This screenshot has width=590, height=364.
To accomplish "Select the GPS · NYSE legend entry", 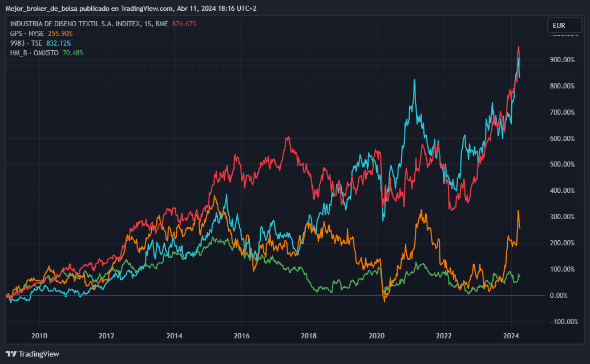I will [x=27, y=34].
